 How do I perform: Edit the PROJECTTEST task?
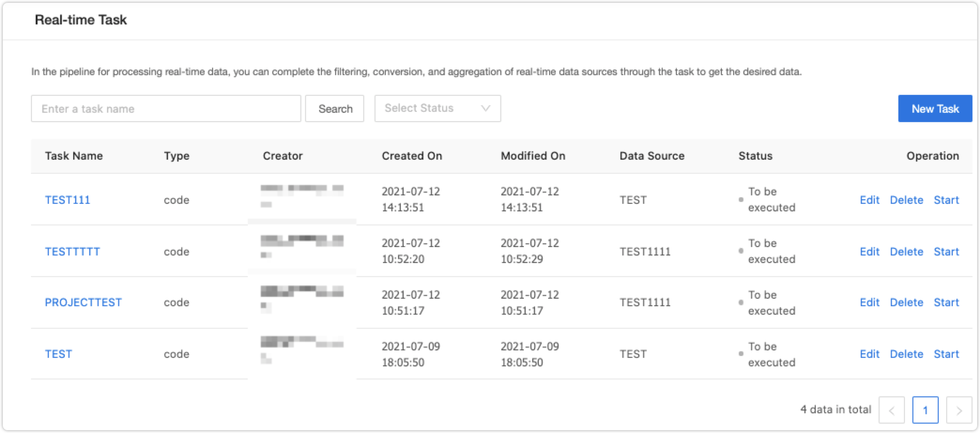[870, 302]
